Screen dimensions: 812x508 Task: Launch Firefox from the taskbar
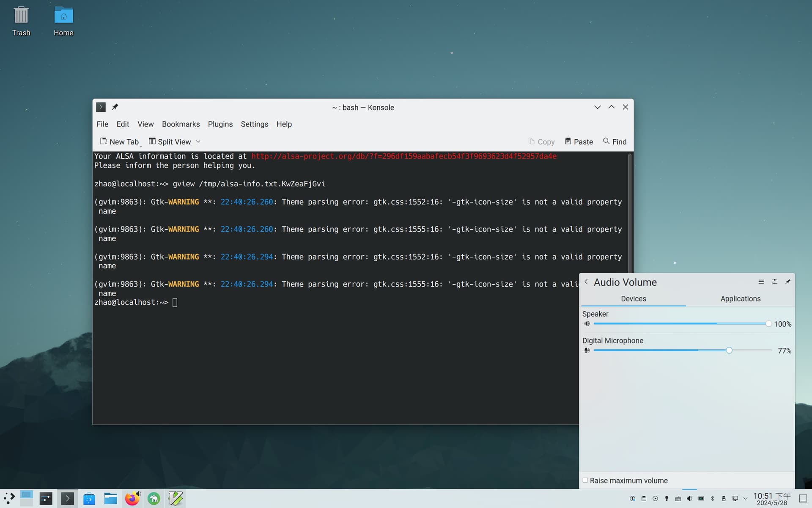click(132, 498)
